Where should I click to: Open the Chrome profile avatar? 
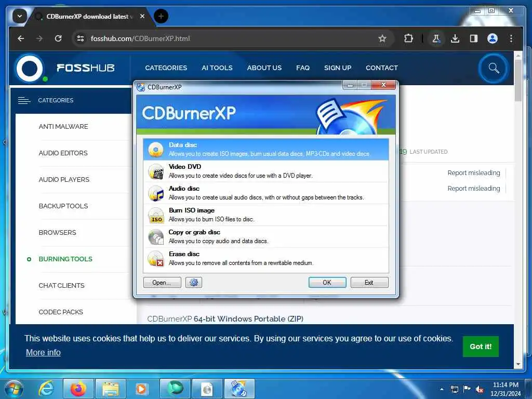tap(493, 38)
